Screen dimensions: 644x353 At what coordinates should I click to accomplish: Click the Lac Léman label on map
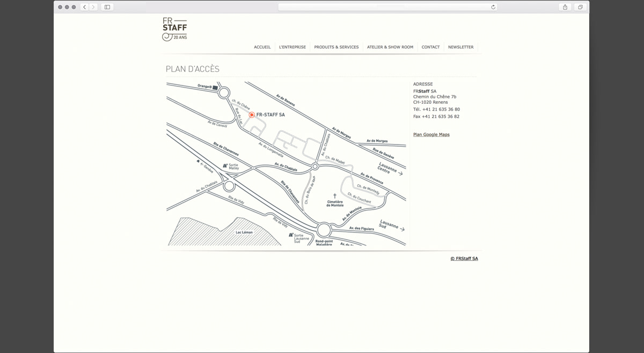[x=244, y=233]
